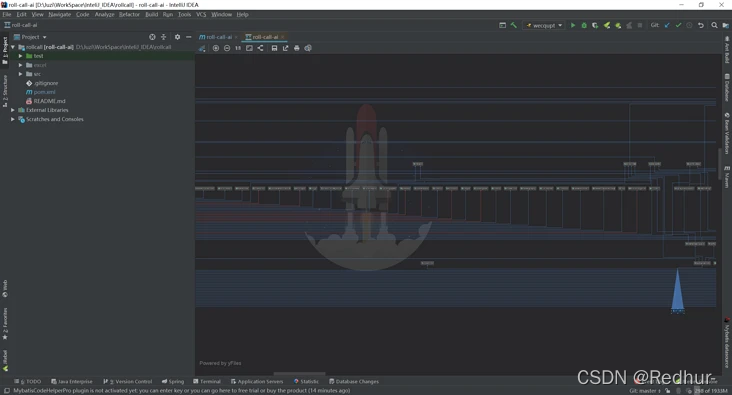Expand External Libraries node
The width and height of the screenshot is (732, 395).
coord(13,110)
